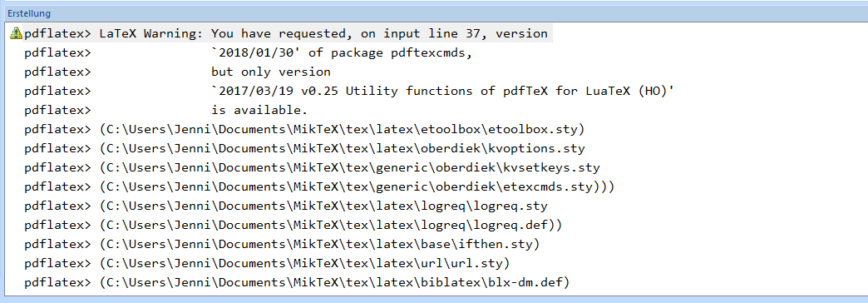
Task: Select the etexcmds.sty log line
Action: tap(319, 186)
